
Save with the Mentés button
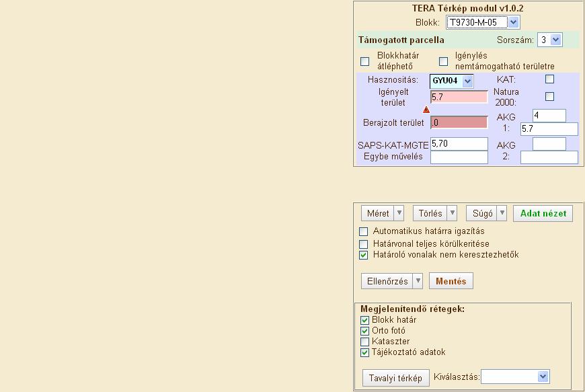coord(451,281)
